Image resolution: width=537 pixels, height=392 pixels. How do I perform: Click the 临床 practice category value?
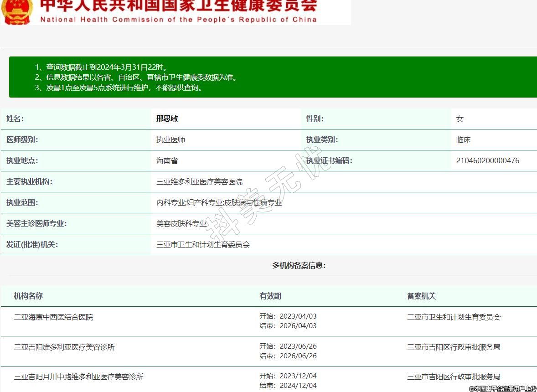point(463,140)
